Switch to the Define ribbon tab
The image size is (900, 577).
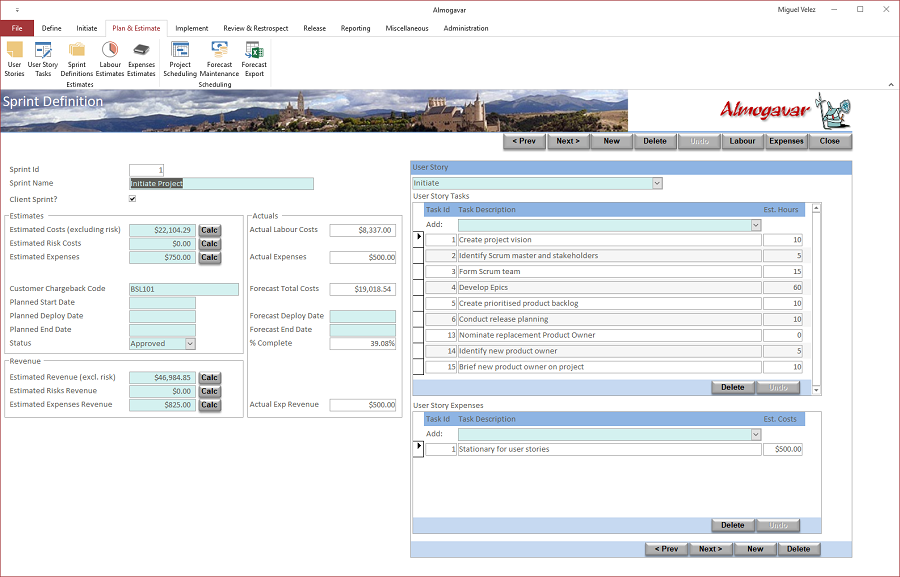click(x=52, y=28)
